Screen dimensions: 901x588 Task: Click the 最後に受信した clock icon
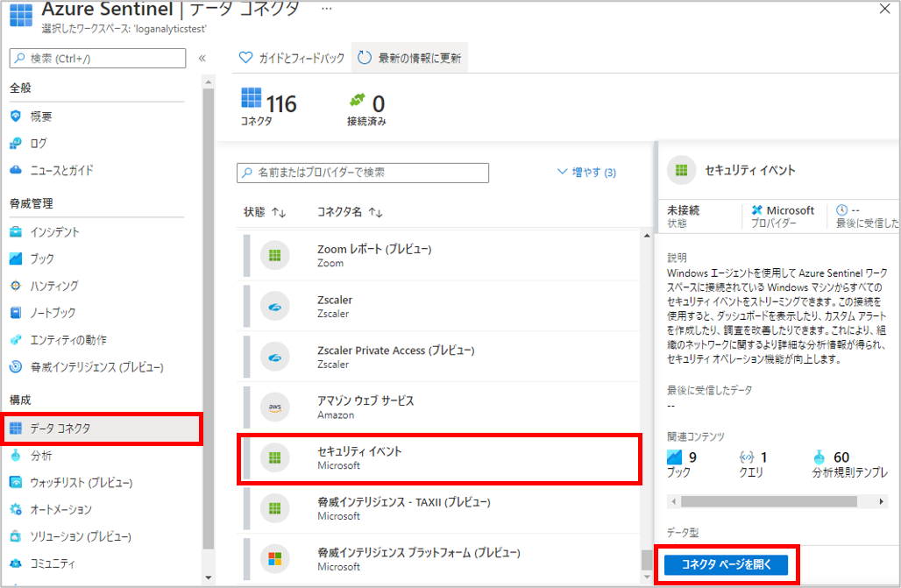click(841, 209)
